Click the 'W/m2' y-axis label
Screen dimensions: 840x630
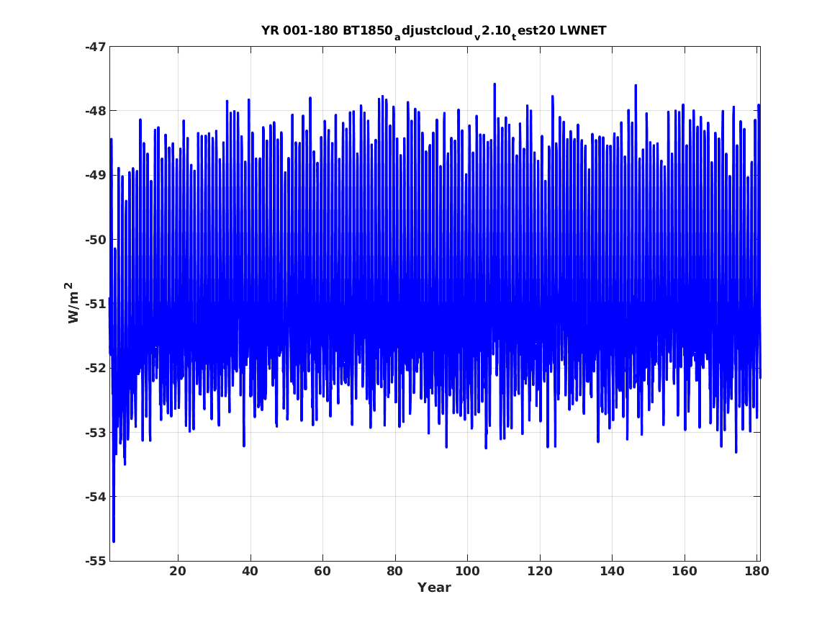click(73, 303)
